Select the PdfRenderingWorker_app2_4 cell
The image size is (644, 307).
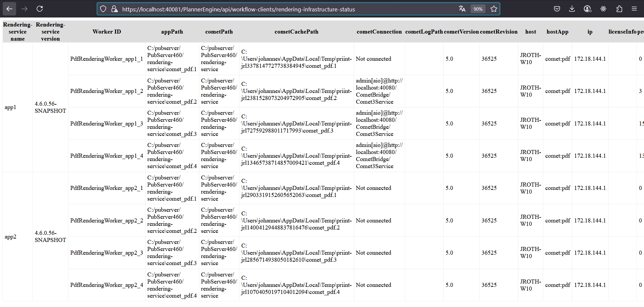106,285
